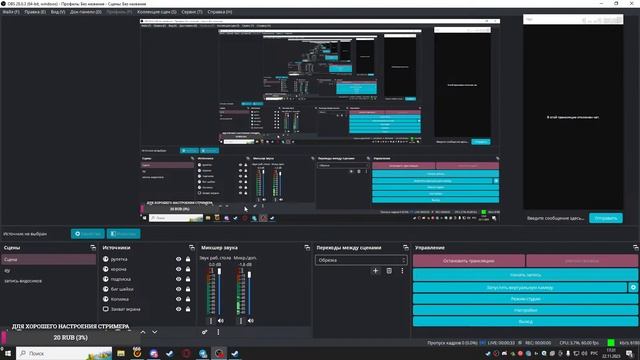Open Настройки button in controls
The height and width of the screenshot is (360, 640).
point(525,310)
